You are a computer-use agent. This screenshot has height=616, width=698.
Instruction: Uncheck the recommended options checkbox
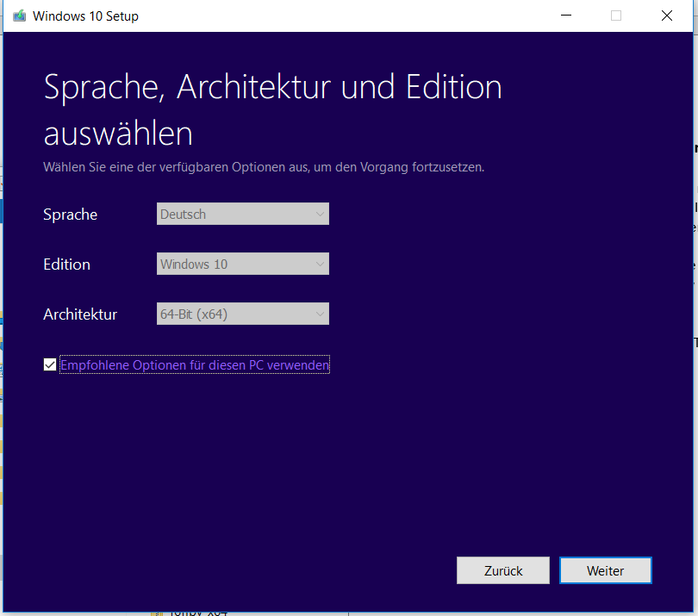click(x=50, y=364)
